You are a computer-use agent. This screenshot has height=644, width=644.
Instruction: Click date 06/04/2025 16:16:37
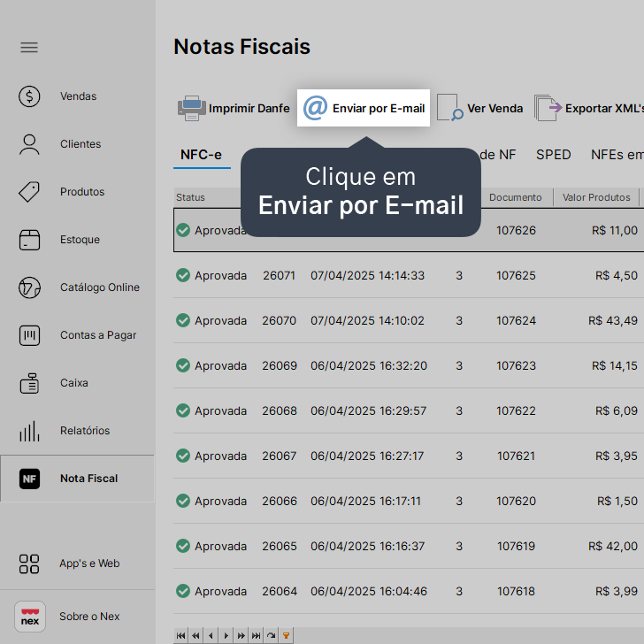(x=368, y=547)
